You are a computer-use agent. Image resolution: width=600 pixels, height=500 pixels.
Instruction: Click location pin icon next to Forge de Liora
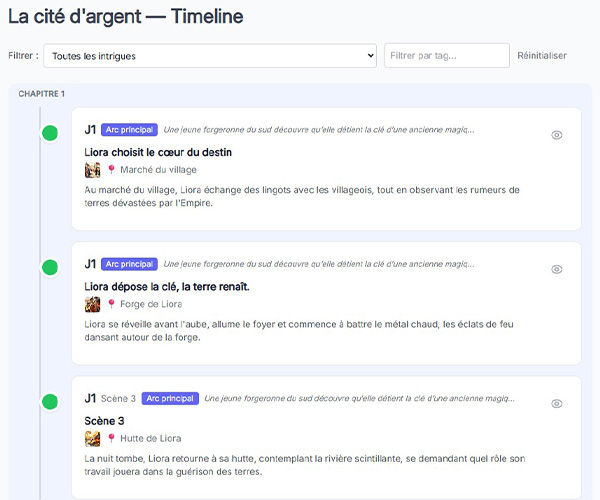[x=111, y=304]
